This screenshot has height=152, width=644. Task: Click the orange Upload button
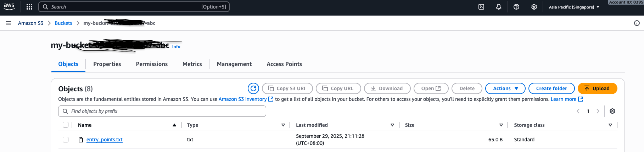click(x=597, y=88)
